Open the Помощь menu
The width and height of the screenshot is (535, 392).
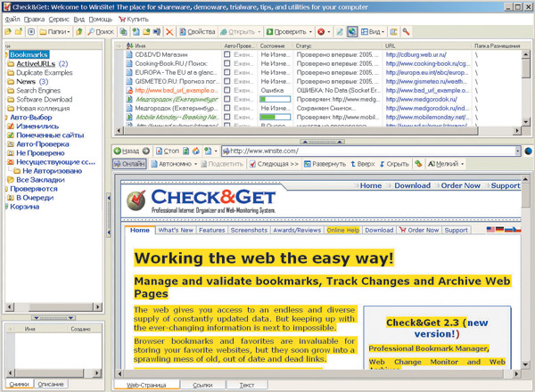pyautogui.click(x=100, y=20)
